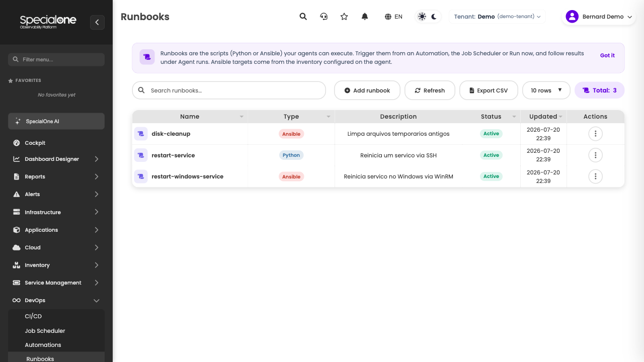Open the 10 rows page size dropdown
This screenshot has width=644, height=362.
pos(546,90)
